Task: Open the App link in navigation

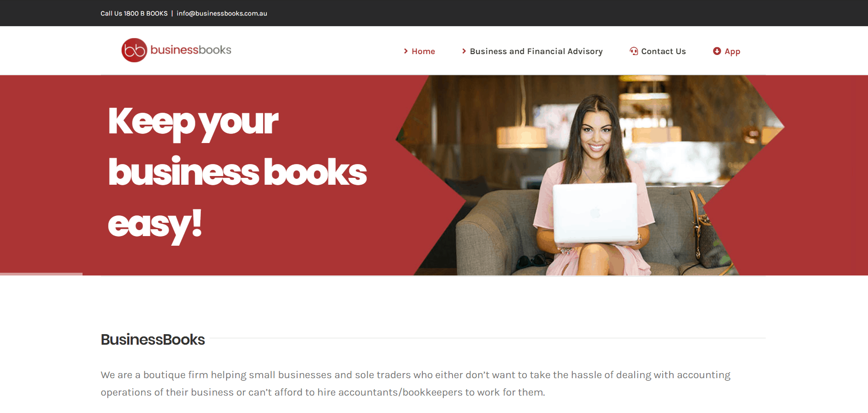Action: [732, 51]
